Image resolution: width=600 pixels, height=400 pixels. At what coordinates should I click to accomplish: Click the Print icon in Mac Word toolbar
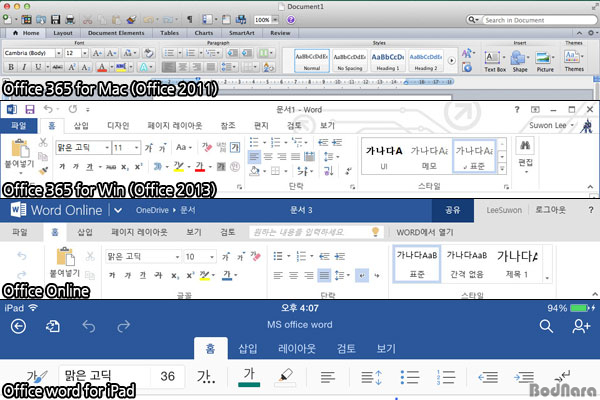(x=70, y=19)
